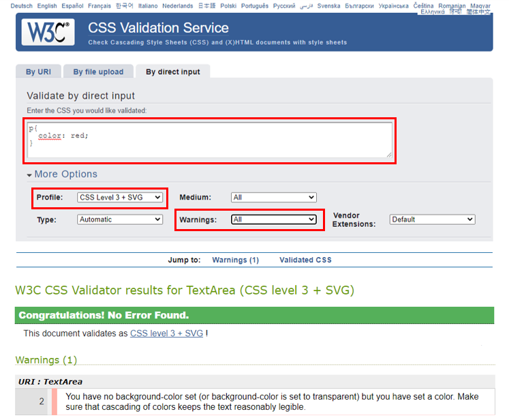Viewport: 509px width, 420px height.
Task: Switch language to Русский
Action: coord(284,6)
